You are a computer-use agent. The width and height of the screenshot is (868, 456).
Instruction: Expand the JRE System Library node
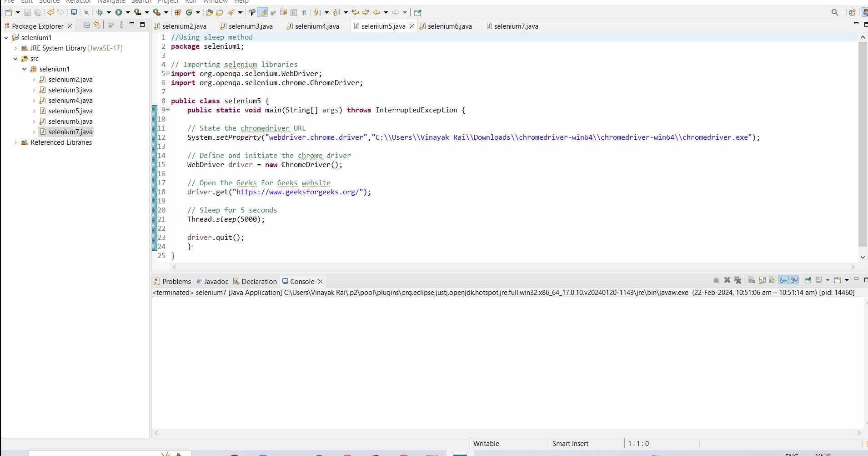15,48
